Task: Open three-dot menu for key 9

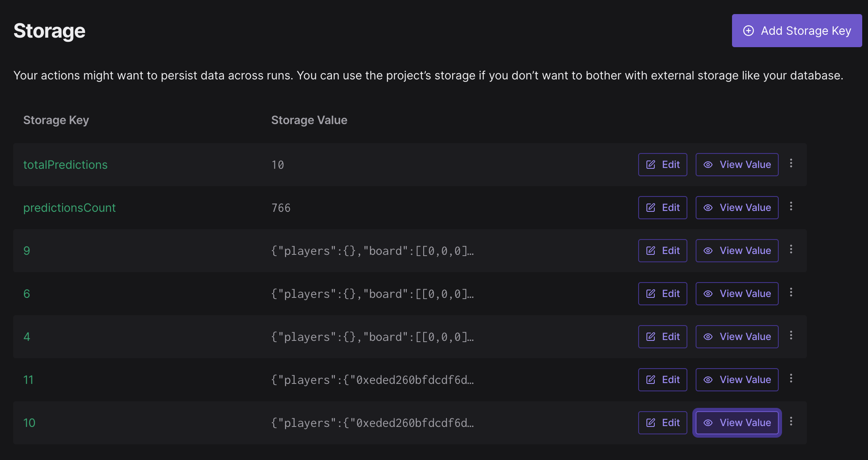Action: (791, 249)
